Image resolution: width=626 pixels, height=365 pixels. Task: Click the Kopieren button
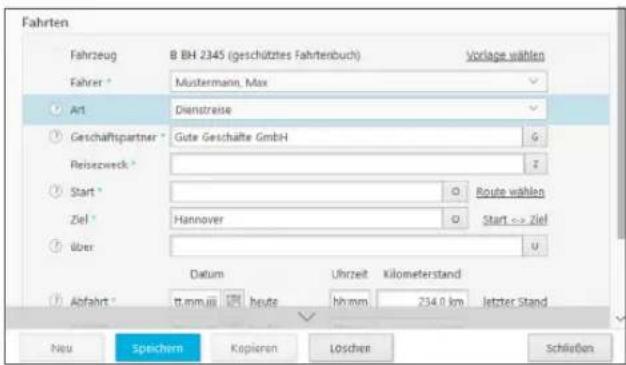pyautogui.click(x=254, y=348)
